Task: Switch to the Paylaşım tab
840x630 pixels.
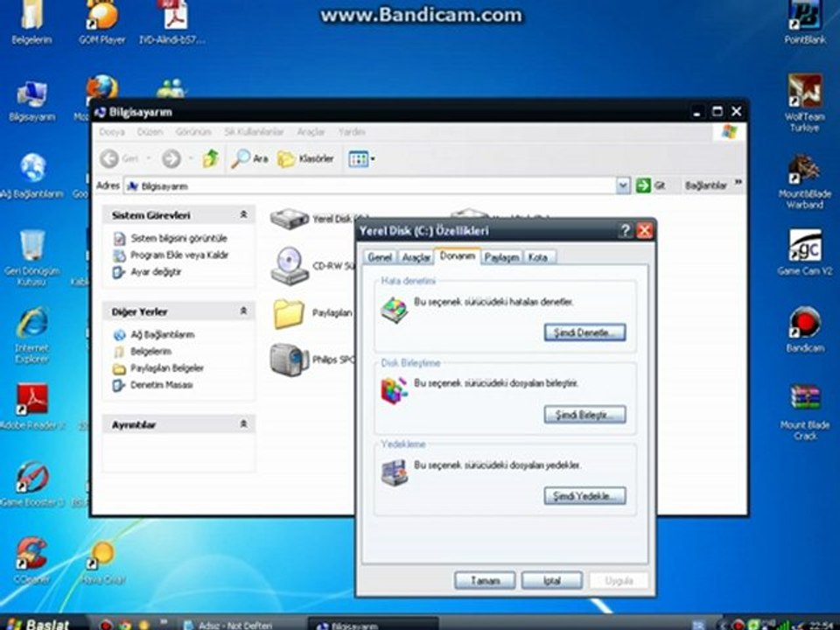Action: [x=502, y=257]
